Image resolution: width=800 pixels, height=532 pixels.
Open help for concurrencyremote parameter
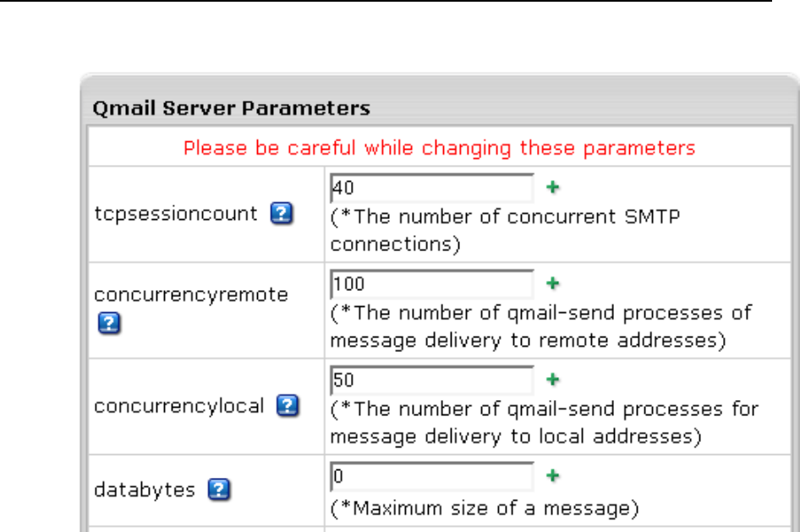coord(106,323)
